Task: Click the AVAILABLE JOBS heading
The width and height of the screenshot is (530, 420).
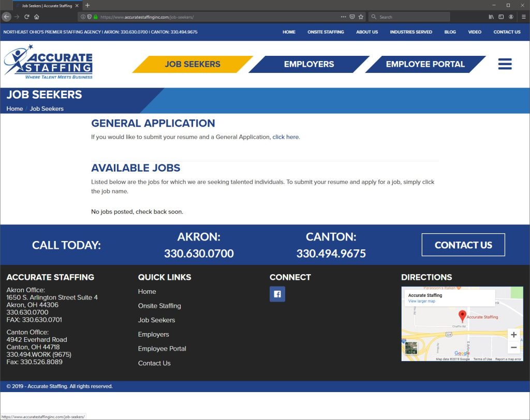Action: pos(136,168)
